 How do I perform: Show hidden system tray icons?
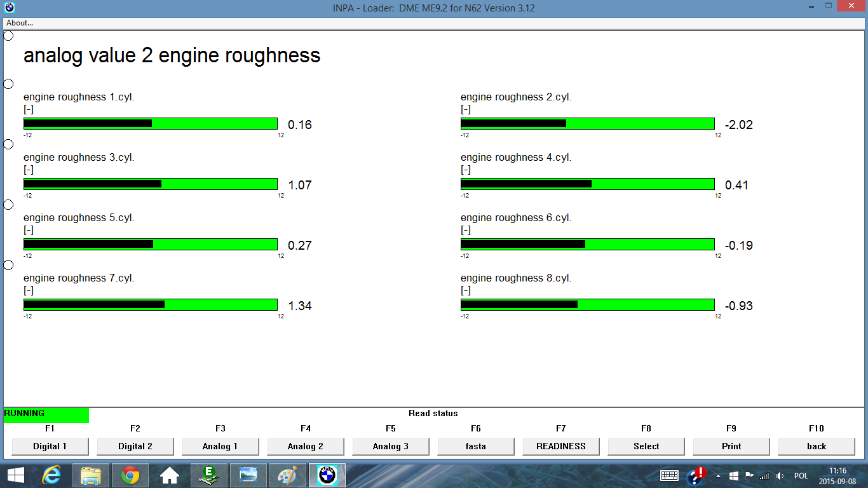click(718, 475)
